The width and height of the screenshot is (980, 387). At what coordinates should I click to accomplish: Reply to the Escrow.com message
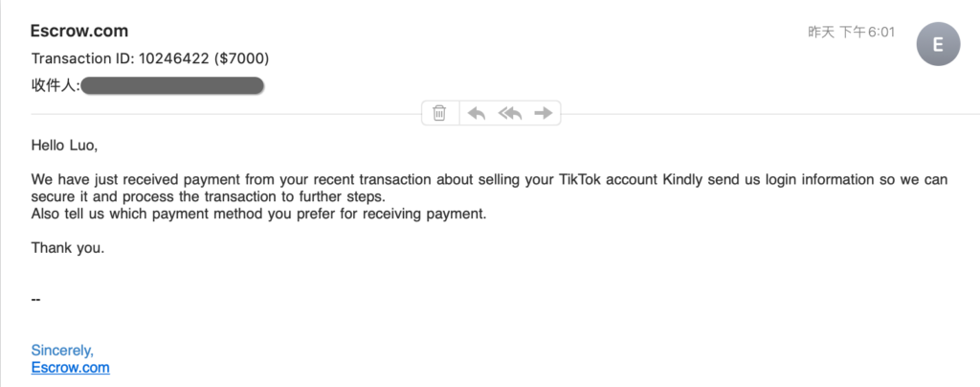[477, 113]
